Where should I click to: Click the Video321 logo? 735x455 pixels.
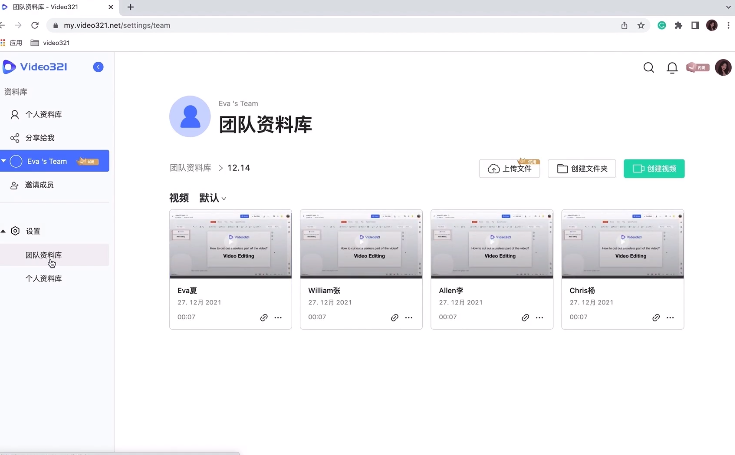[x=35, y=67]
